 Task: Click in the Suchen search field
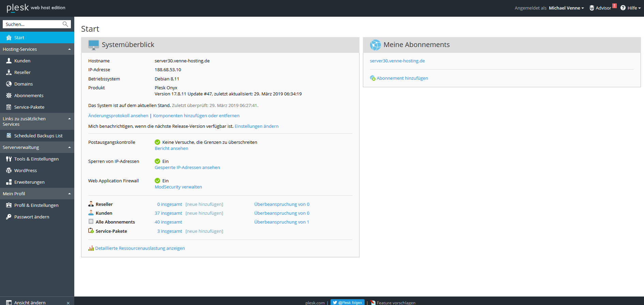33,24
